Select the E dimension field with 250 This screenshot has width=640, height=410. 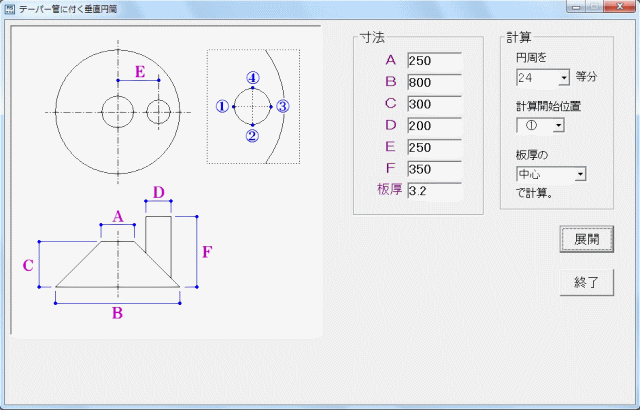[435, 147]
